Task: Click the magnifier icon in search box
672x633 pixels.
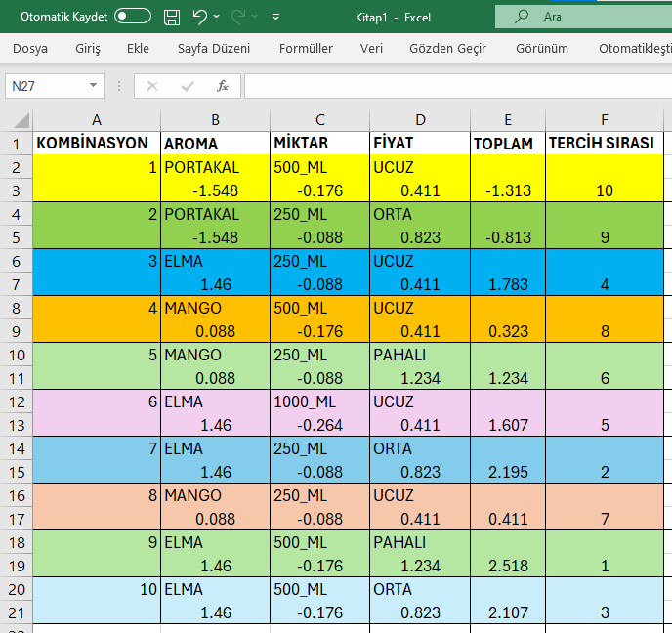Action: (523, 17)
